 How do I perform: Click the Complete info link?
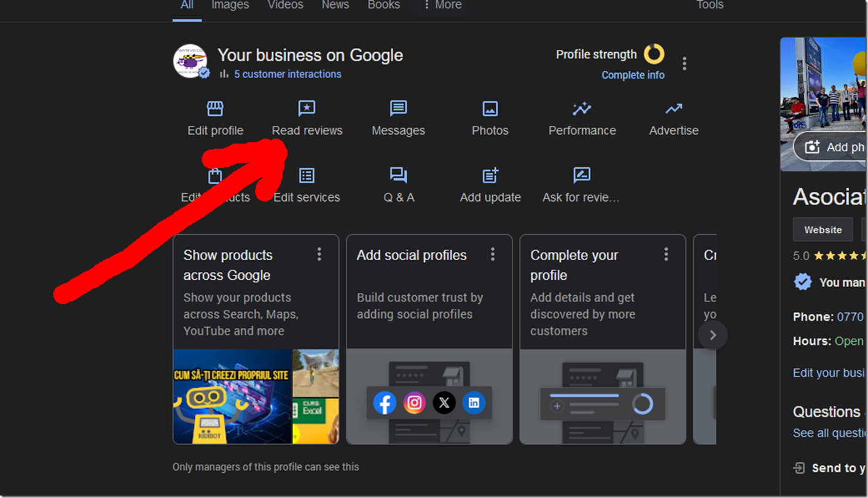pos(633,74)
